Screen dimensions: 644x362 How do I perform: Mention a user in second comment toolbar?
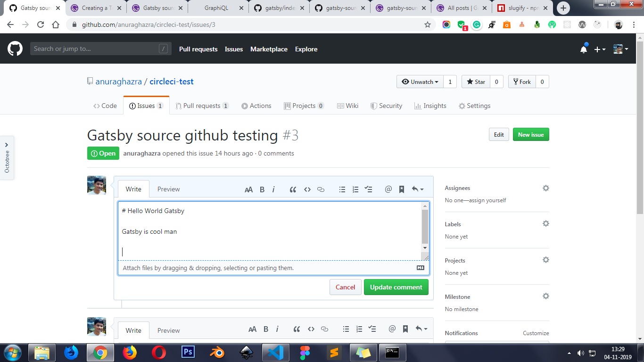392,329
